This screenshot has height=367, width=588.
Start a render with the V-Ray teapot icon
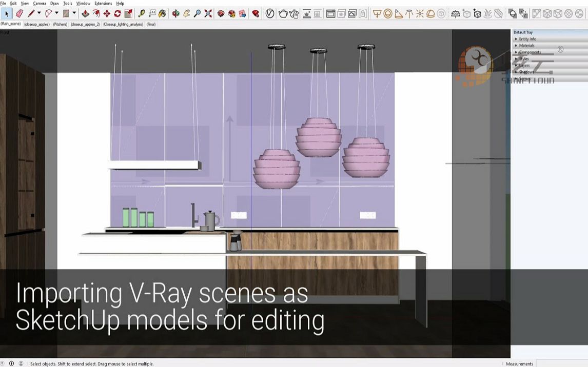(283, 14)
